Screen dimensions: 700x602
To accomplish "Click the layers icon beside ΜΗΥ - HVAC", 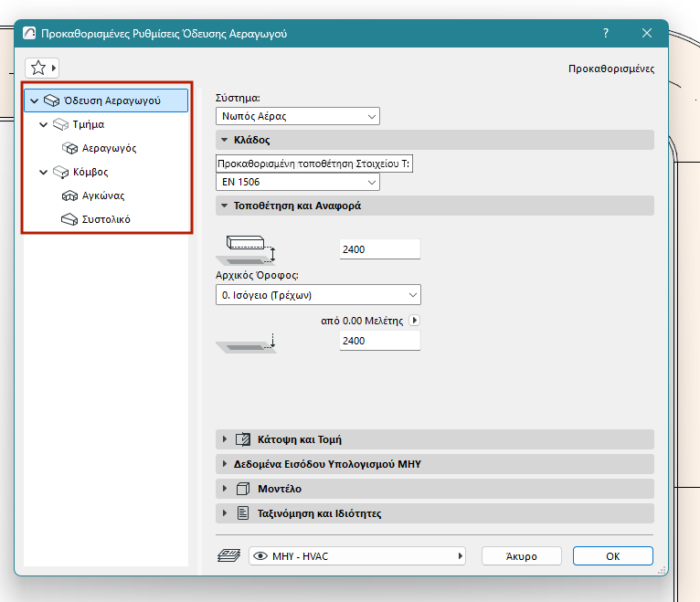I will [x=229, y=556].
